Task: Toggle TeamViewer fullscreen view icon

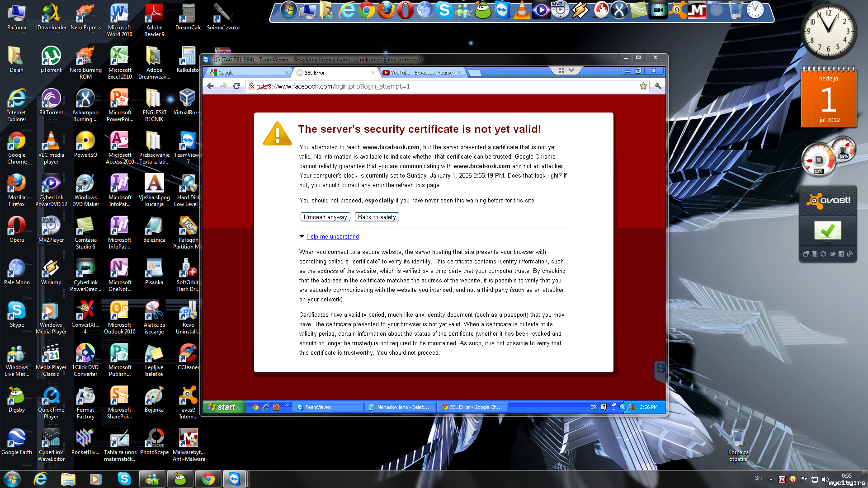Action: (x=561, y=70)
